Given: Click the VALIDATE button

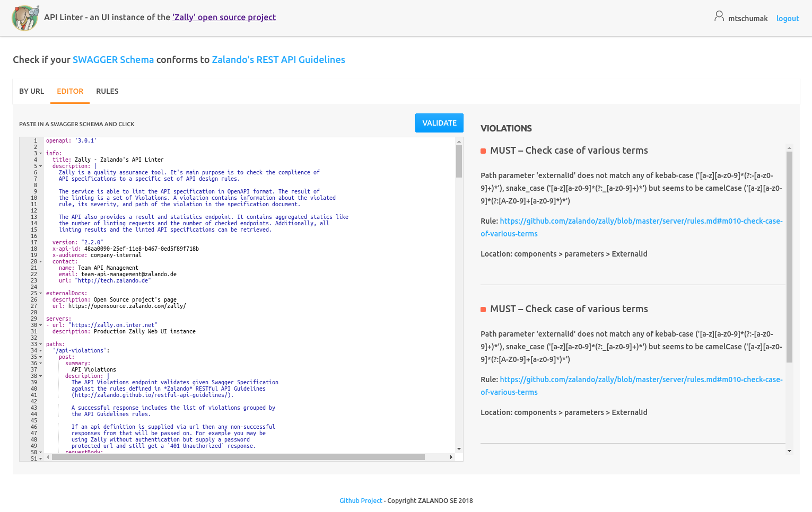Looking at the screenshot, I should 439,123.
